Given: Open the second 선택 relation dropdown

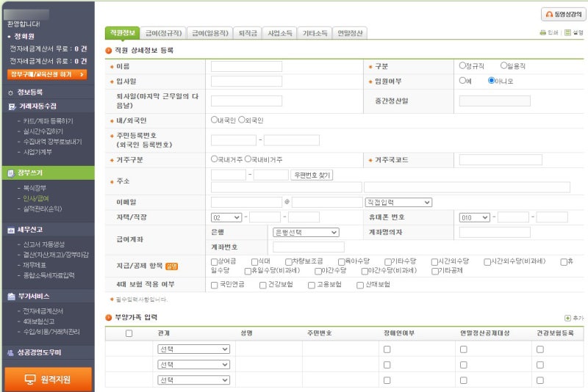Looking at the screenshot, I should pos(193,365).
